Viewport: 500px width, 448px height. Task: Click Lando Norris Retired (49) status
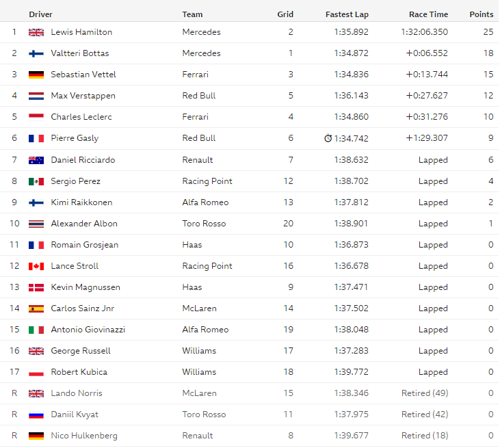425,393
